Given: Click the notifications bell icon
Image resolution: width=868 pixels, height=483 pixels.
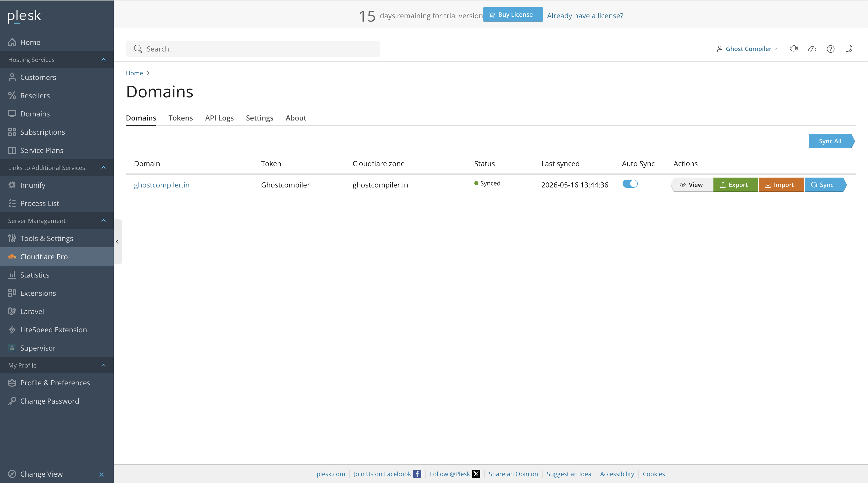Looking at the screenshot, I should [794, 49].
